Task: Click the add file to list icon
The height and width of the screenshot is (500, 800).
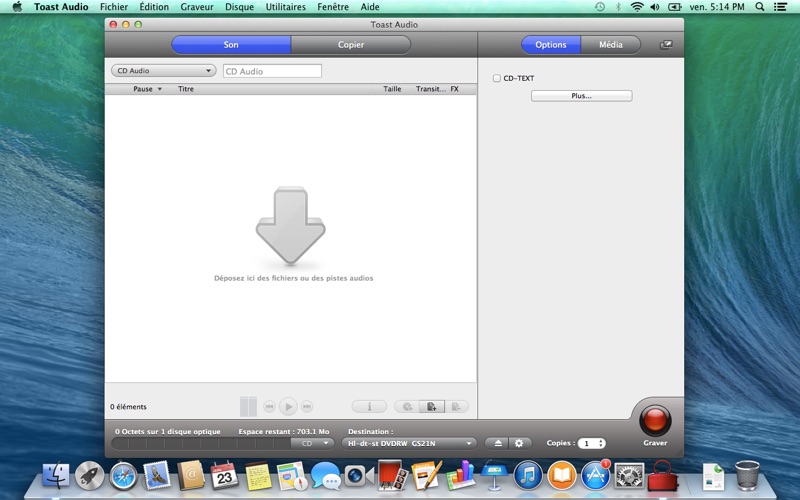Action: 432,407
